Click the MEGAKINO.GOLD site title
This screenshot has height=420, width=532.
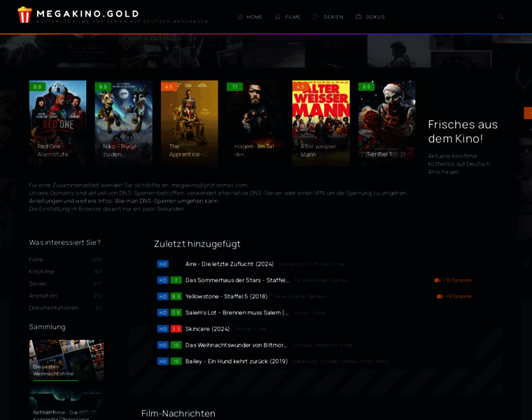click(88, 13)
